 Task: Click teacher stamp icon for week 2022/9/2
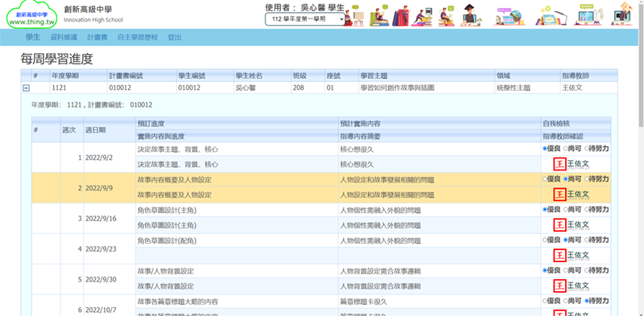click(559, 164)
